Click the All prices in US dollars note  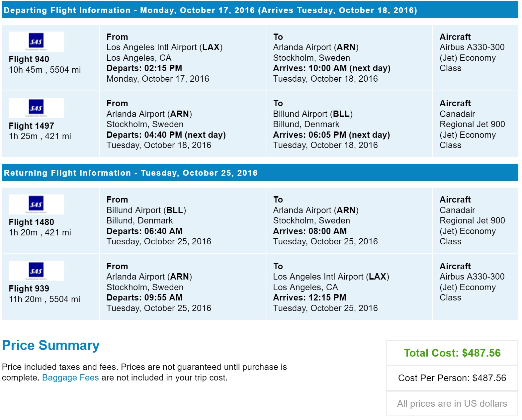point(452,403)
